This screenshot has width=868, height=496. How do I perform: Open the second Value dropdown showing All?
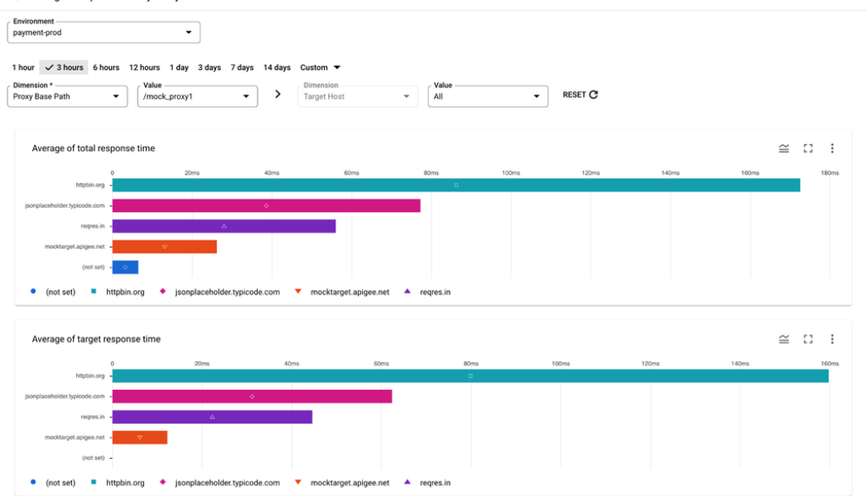tap(487, 97)
